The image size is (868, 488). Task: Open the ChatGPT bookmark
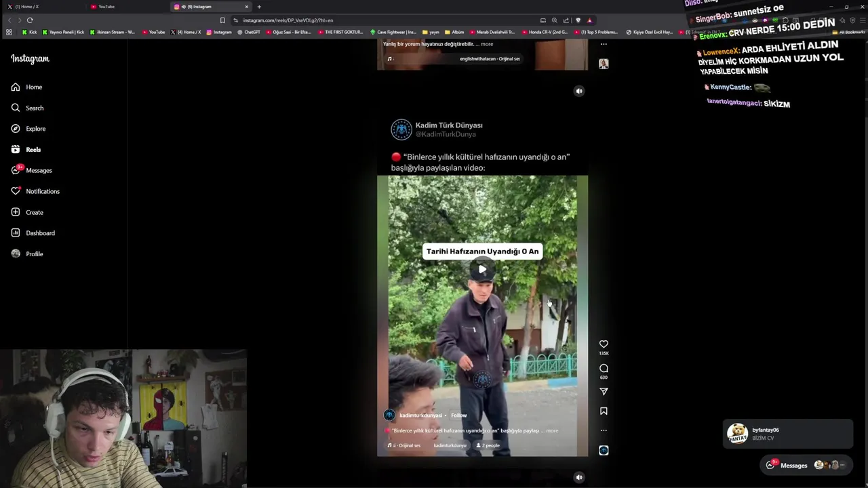pyautogui.click(x=249, y=32)
